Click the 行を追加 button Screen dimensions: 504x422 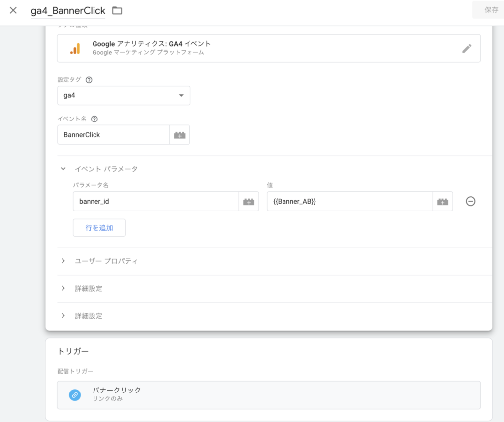coord(99,228)
